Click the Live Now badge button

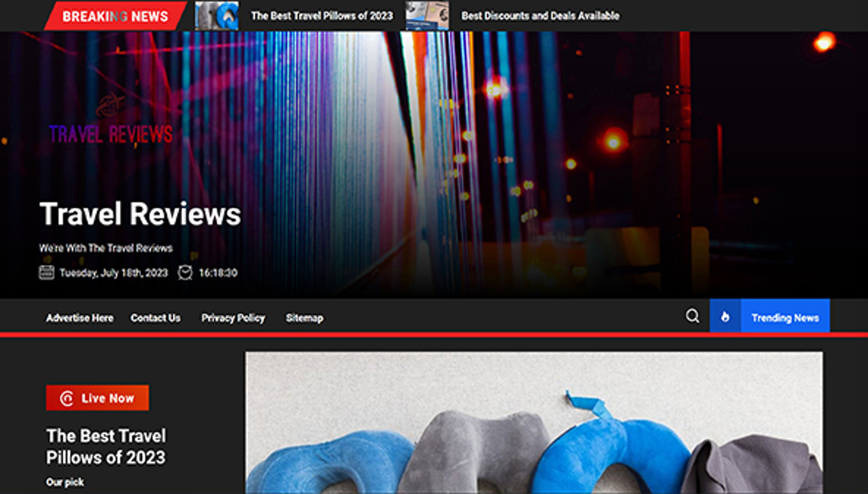(97, 398)
